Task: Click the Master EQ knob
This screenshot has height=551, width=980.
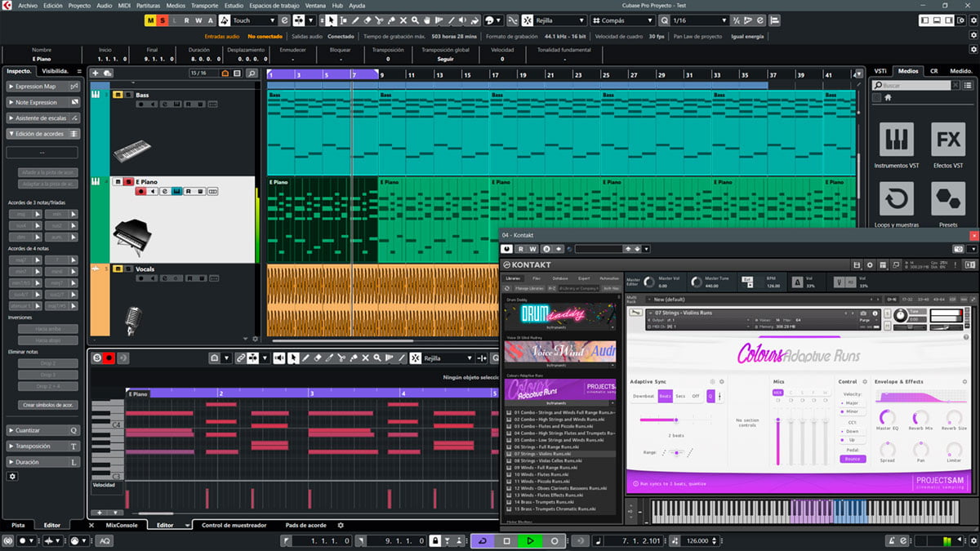Action: (x=886, y=416)
